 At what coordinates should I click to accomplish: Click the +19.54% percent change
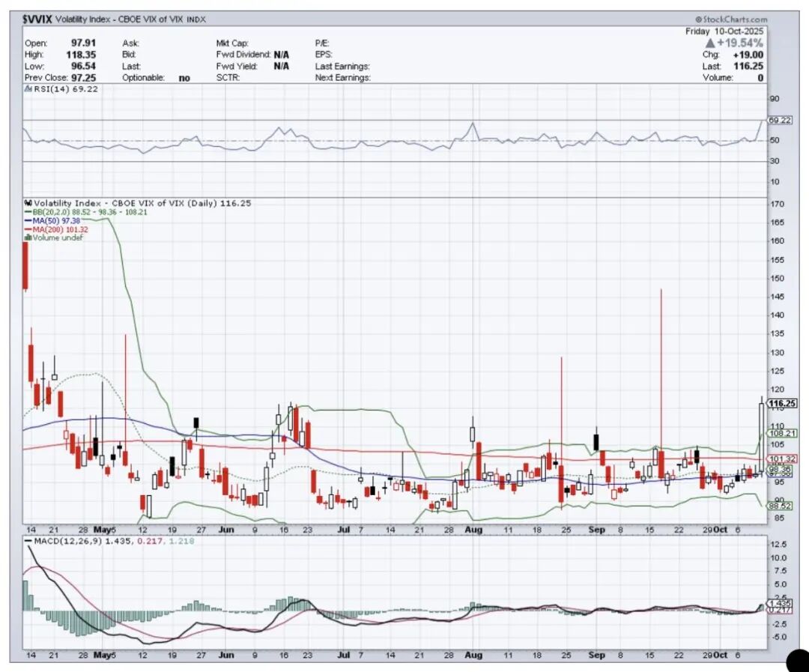[740, 43]
